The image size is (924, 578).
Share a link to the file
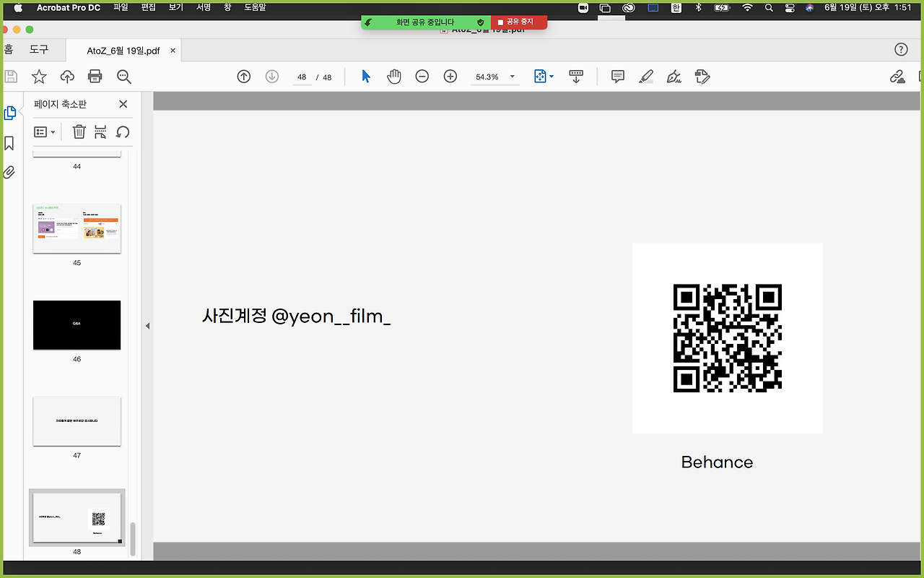tap(897, 77)
